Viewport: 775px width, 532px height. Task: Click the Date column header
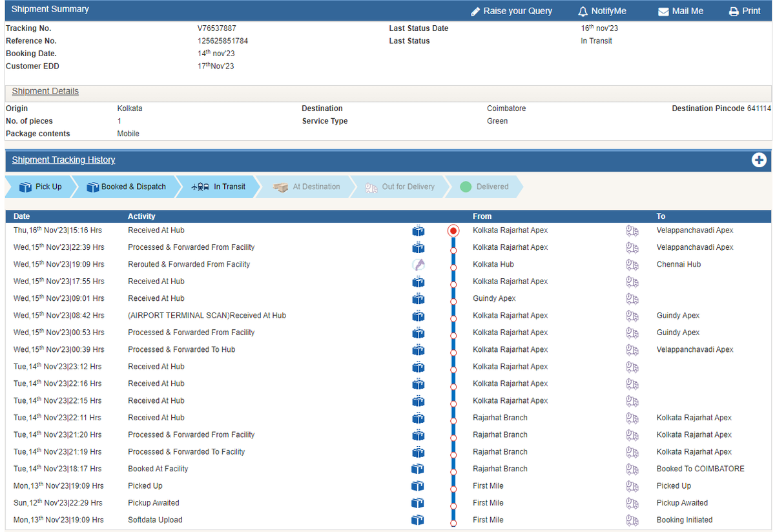pos(21,216)
